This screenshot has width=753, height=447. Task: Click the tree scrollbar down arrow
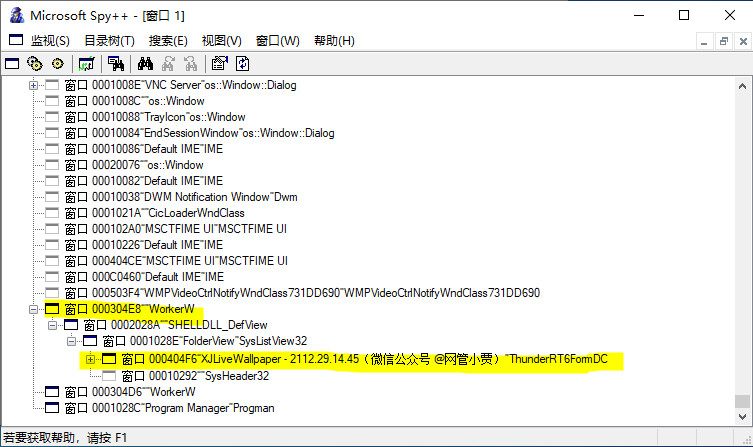coord(742,416)
